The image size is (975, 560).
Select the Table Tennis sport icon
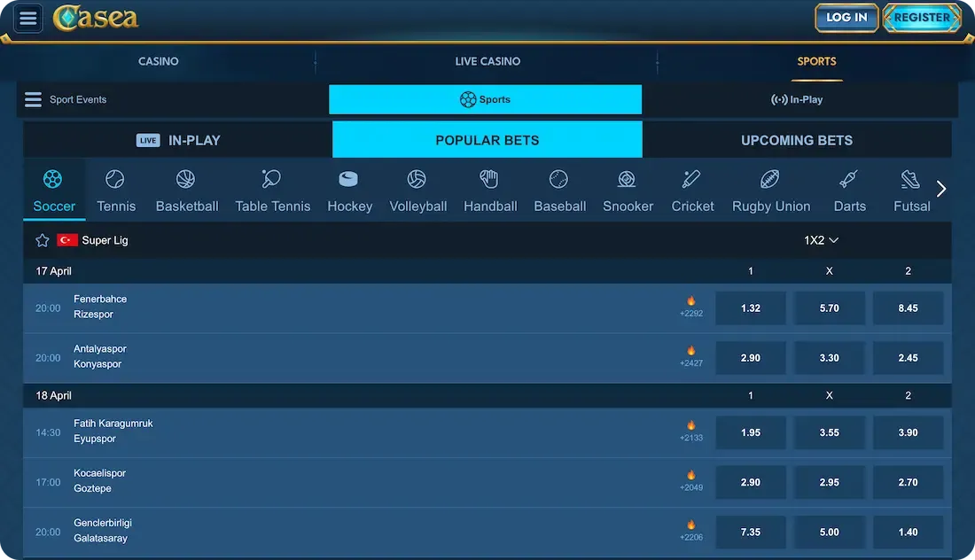coord(271,180)
